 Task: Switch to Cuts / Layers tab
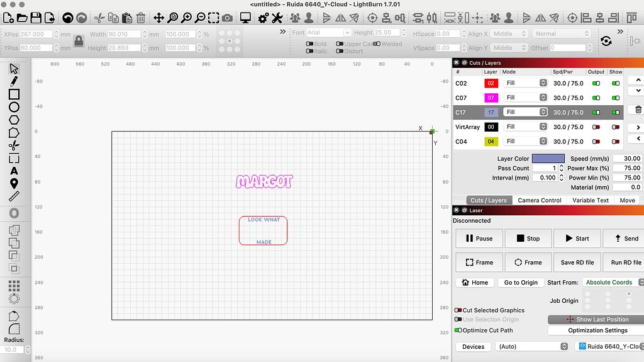[x=488, y=200]
